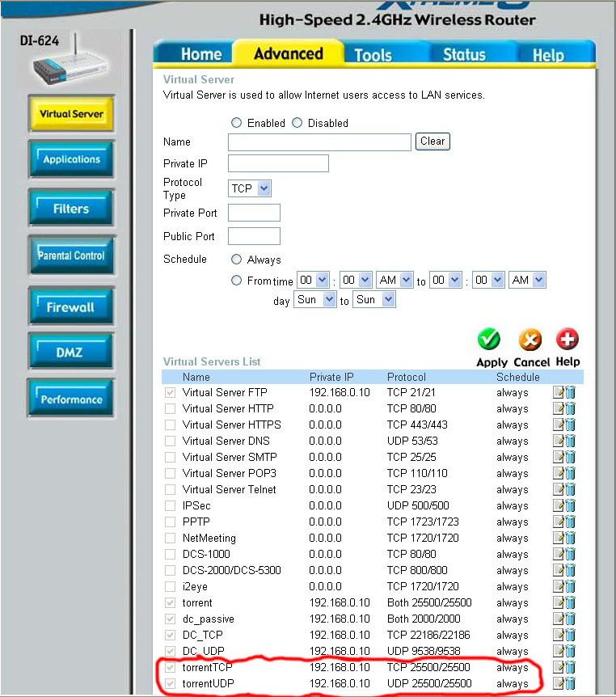Click the orange Cancel X icon
The height and width of the screenshot is (697, 616).
[530, 340]
